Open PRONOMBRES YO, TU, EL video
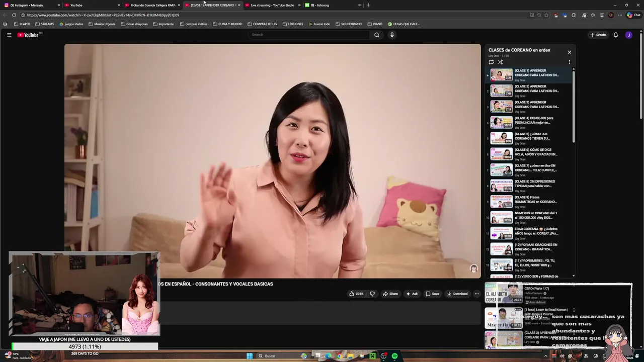The height and width of the screenshot is (362, 644). tap(528, 264)
